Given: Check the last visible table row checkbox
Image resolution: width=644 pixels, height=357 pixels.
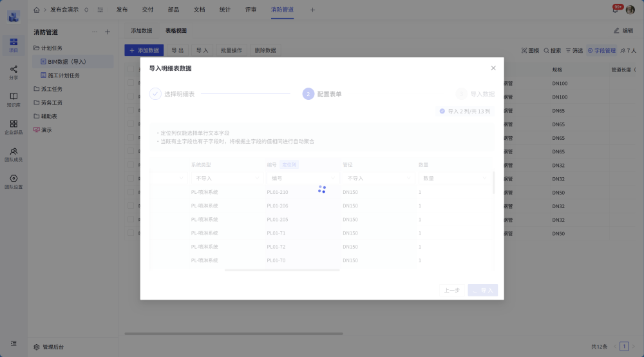Looking at the screenshot, I should tap(131, 233).
